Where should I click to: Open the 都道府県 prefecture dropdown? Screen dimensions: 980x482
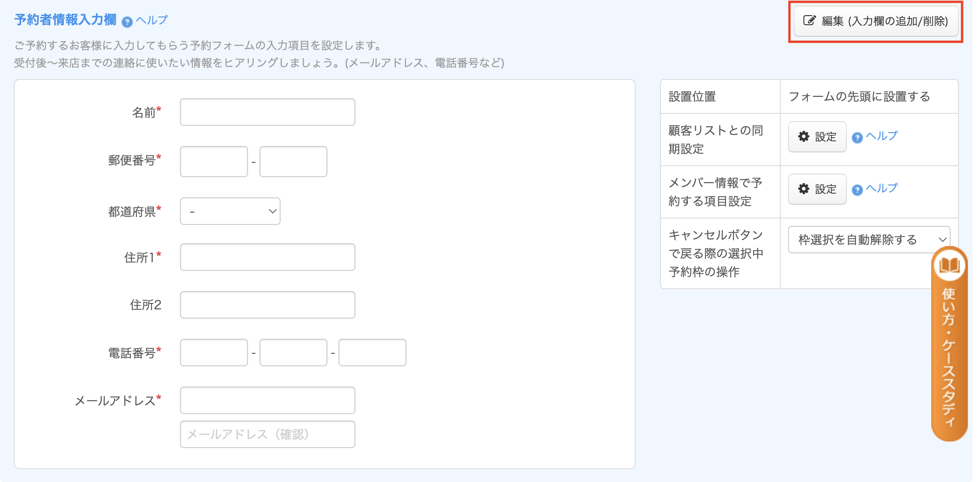pyautogui.click(x=230, y=211)
